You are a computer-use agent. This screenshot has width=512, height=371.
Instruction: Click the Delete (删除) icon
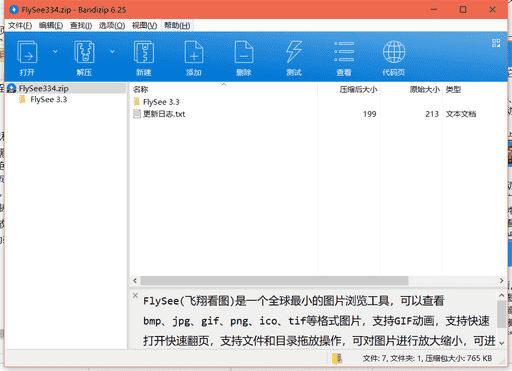pyautogui.click(x=244, y=52)
